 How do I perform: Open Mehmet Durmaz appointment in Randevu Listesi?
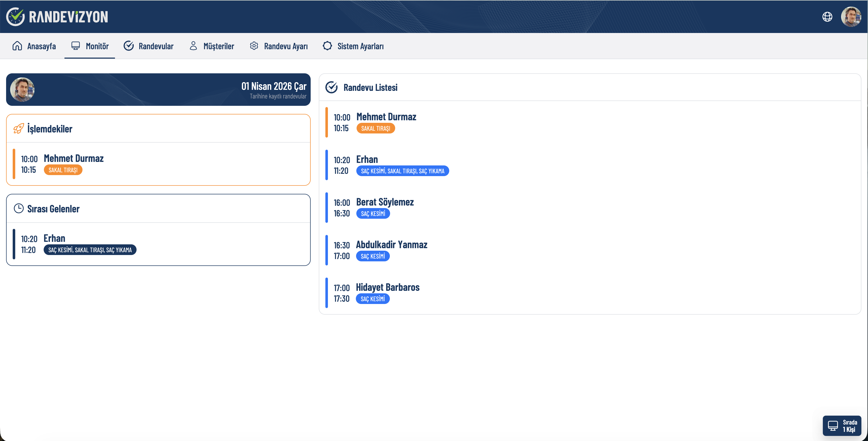386,117
